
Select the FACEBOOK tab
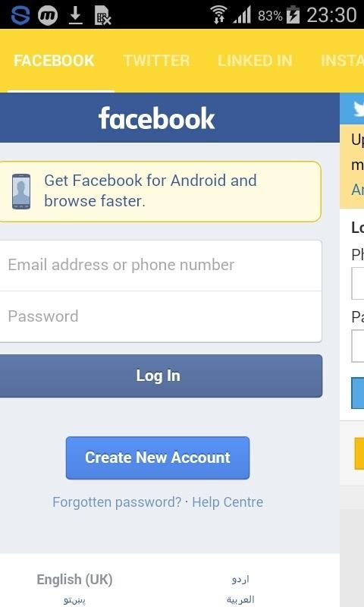(54, 61)
